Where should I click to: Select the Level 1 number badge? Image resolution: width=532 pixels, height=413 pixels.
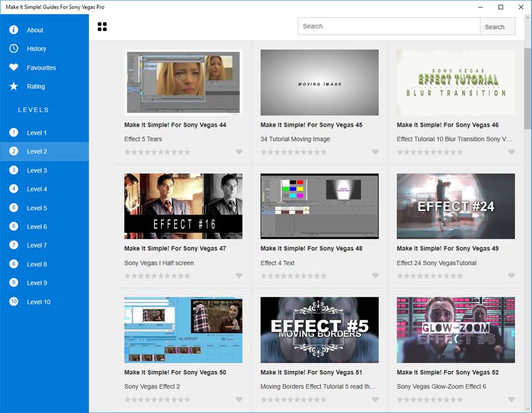click(x=14, y=133)
